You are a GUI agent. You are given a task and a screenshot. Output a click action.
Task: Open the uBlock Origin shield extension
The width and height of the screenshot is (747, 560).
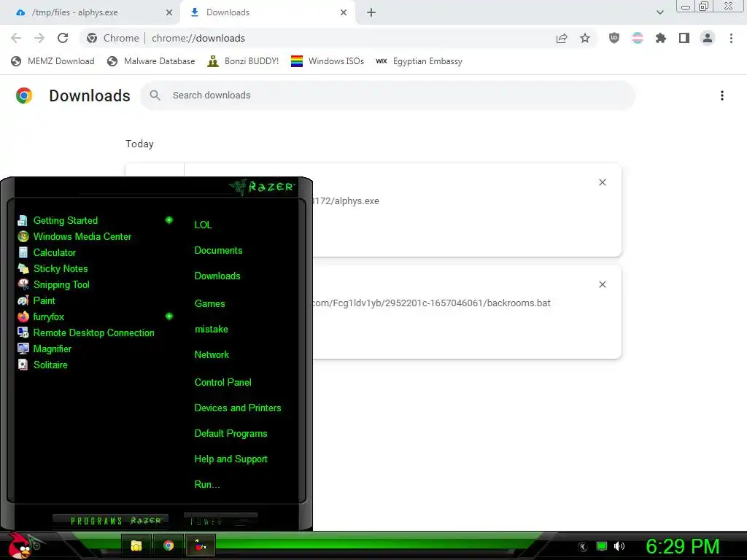(x=614, y=38)
